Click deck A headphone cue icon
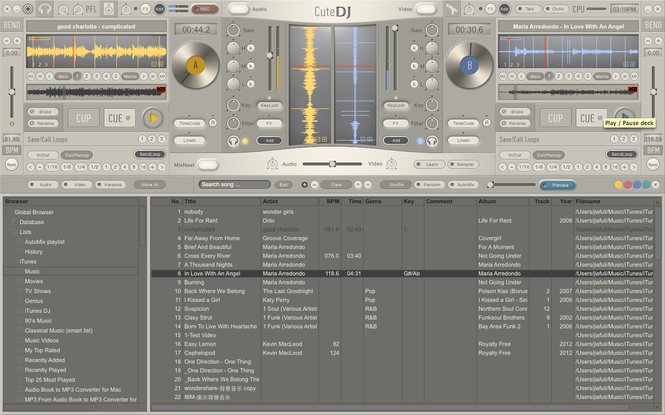665x415 pixels. (233, 141)
